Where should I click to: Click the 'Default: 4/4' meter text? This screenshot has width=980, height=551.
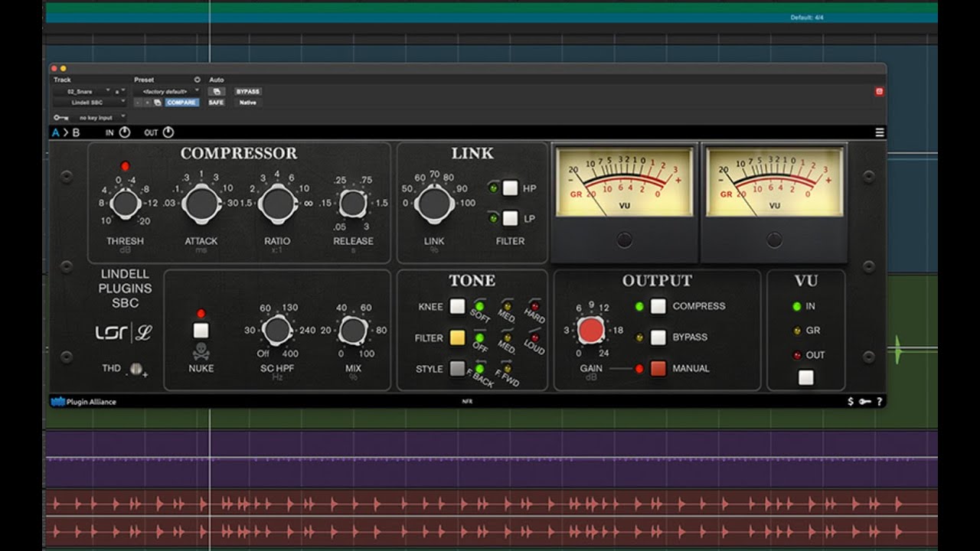807,18
